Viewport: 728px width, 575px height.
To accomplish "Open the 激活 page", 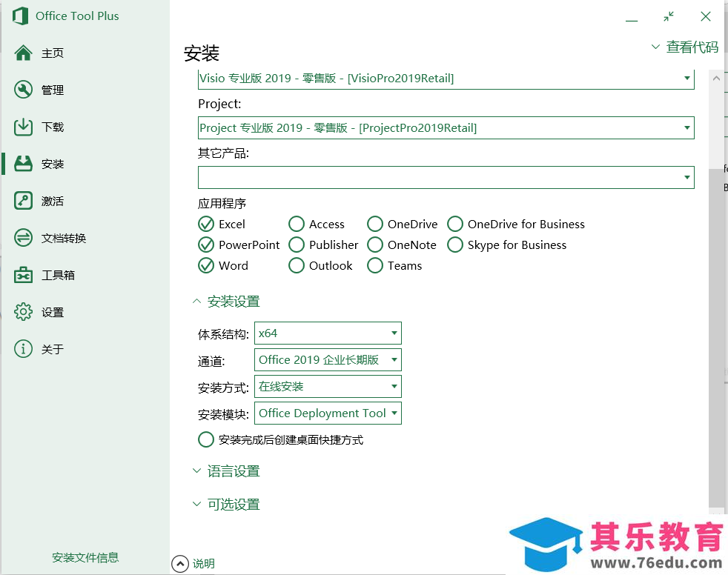I will coord(53,201).
